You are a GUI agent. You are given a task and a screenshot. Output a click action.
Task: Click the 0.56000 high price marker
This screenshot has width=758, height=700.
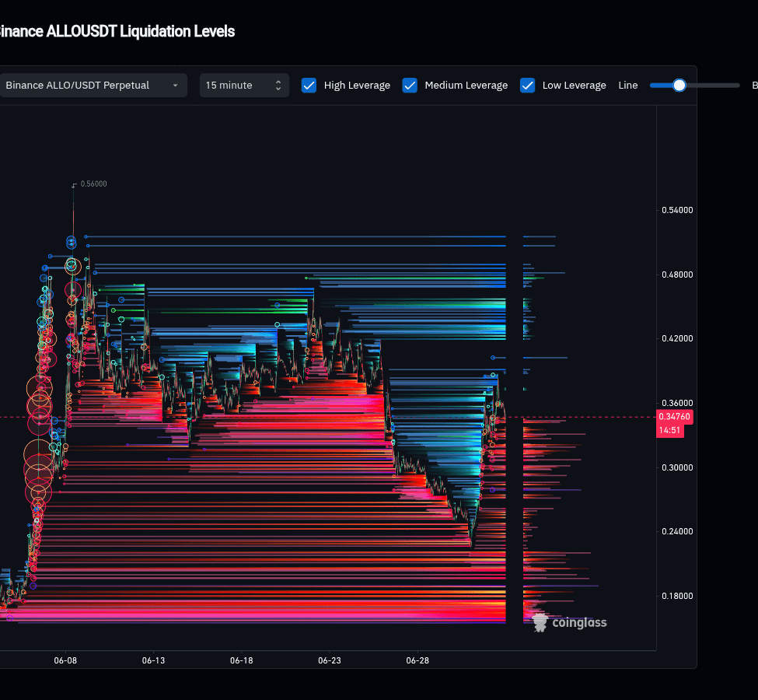pyautogui.click(x=93, y=184)
